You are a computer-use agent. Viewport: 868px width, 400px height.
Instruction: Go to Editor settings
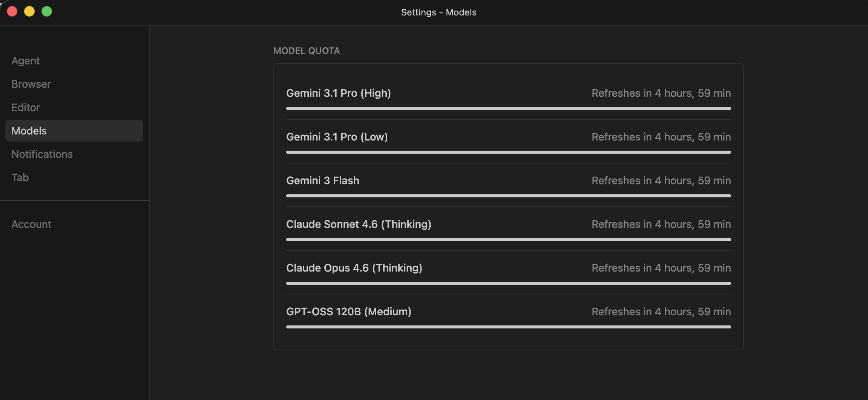point(26,107)
